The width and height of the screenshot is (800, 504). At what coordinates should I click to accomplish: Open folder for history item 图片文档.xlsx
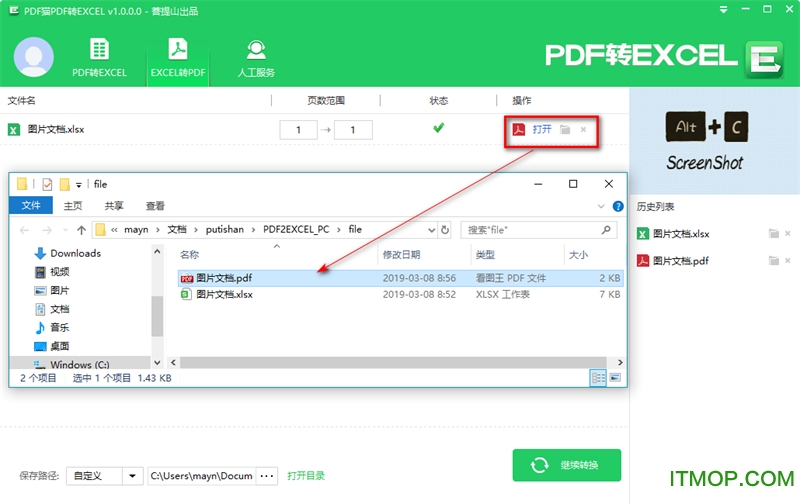click(x=774, y=234)
